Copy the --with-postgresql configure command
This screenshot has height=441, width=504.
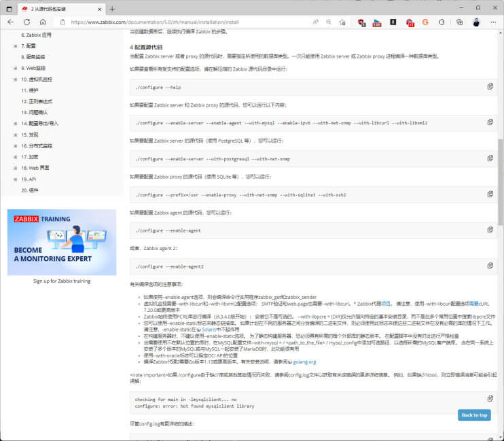tap(490, 158)
